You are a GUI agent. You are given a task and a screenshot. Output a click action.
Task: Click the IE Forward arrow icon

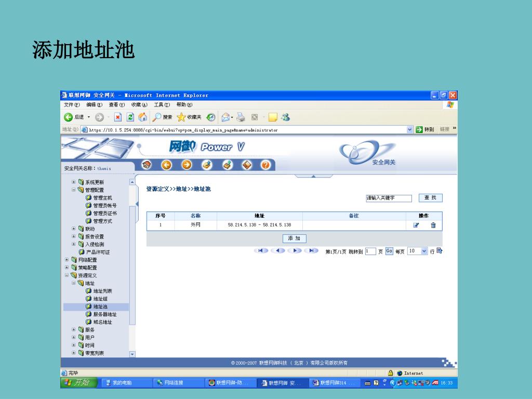click(x=99, y=117)
